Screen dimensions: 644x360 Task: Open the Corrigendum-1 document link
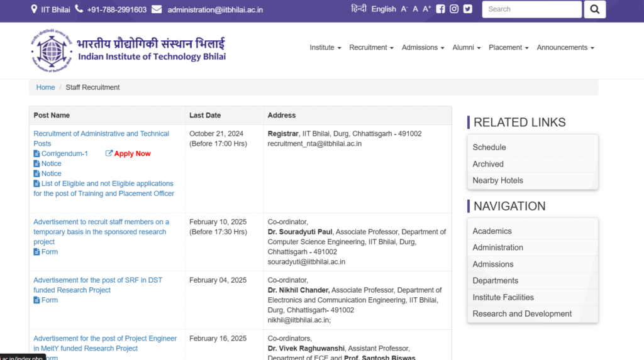click(65, 153)
